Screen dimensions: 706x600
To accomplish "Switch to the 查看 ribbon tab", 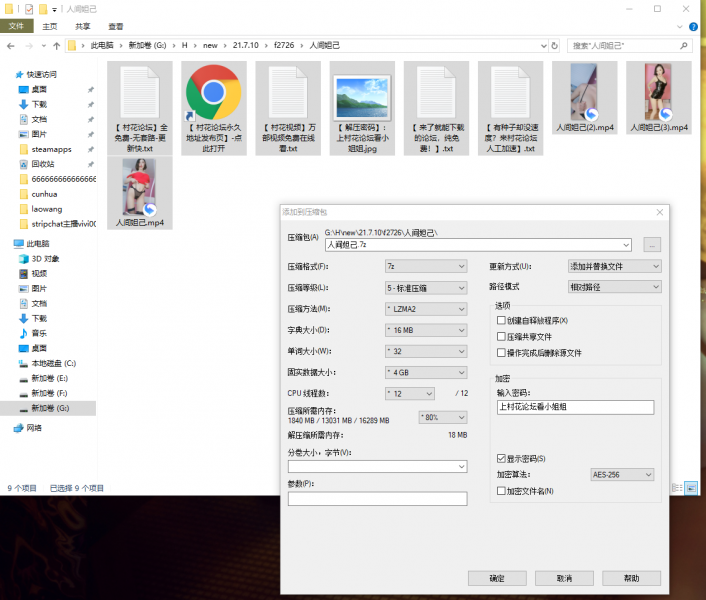I will [x=116, y=27].
